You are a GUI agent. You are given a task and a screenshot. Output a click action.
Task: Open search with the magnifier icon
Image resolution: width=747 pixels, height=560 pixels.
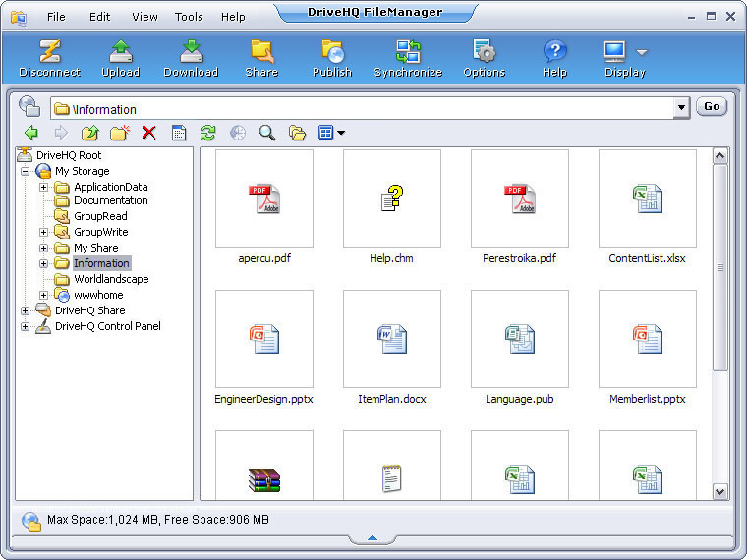tap(267, 133)
